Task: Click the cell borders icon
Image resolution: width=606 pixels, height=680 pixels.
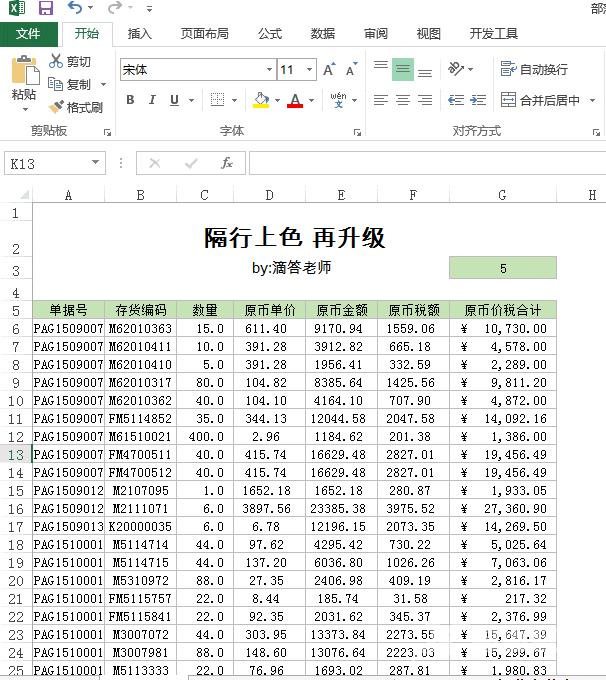Action: 217,100
